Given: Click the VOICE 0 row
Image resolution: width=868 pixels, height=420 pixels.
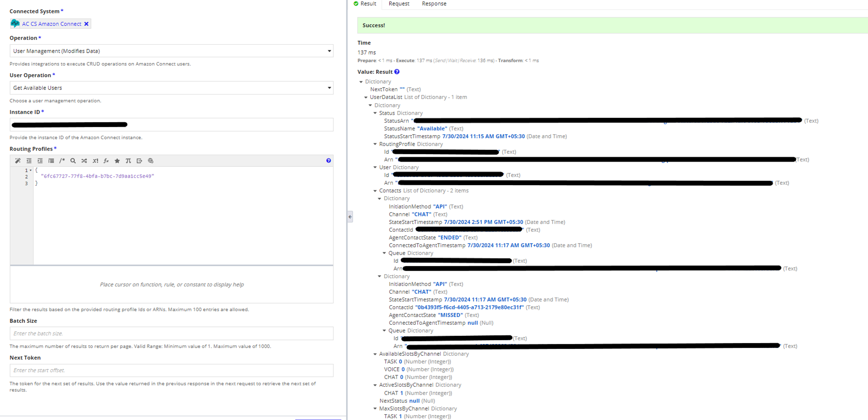Looking at the screenshot, I should coord(418,369).
